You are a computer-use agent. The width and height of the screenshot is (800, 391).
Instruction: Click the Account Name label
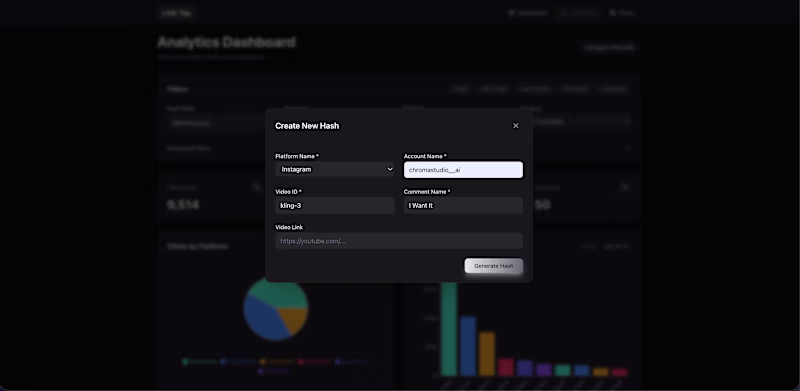(x=425, y=156)
